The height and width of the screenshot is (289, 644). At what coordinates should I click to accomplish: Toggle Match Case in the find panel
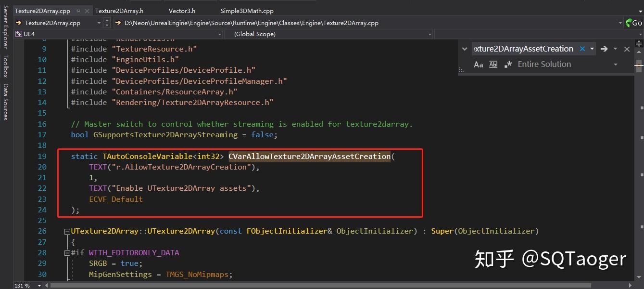click(478, 64)
